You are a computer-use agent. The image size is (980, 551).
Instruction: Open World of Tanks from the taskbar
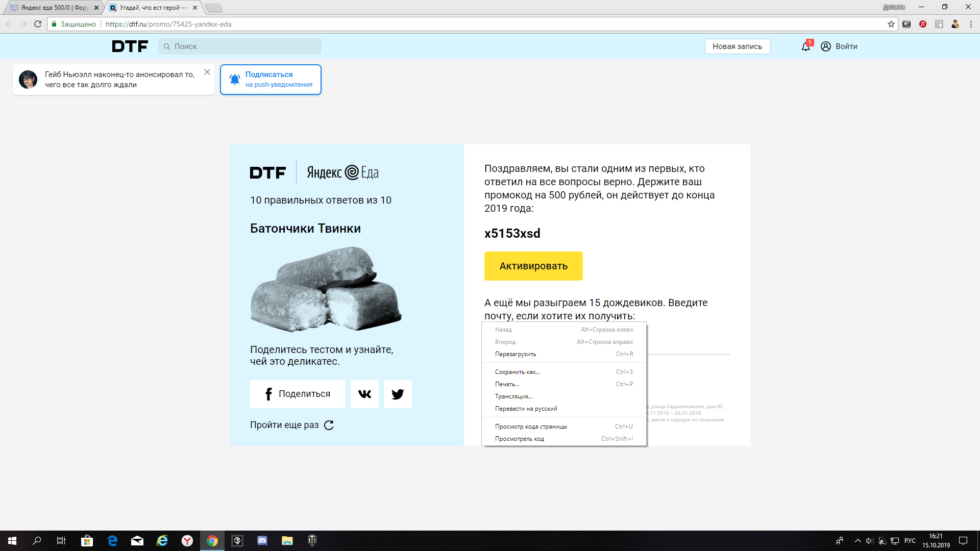coord(312,541)
